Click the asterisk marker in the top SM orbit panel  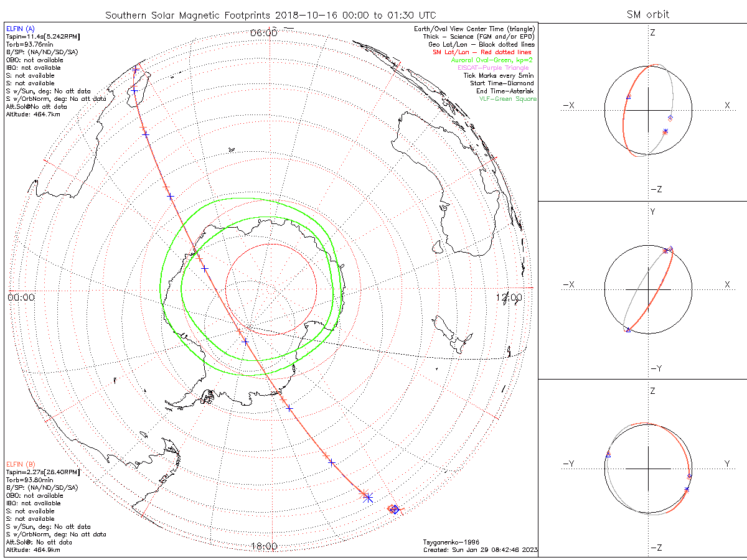pyautogui.click(x=665, y=131)
